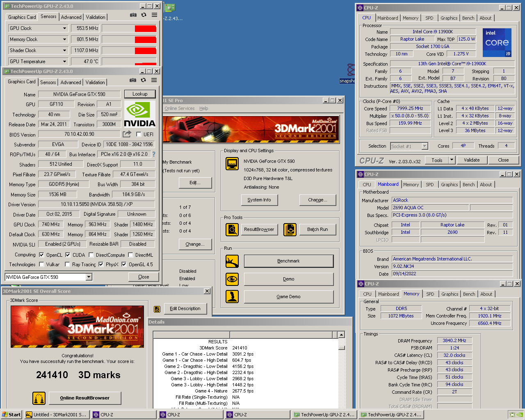
Task: Switch to the Validation tab in front GPU-Z window
Action: coord(95,82)
